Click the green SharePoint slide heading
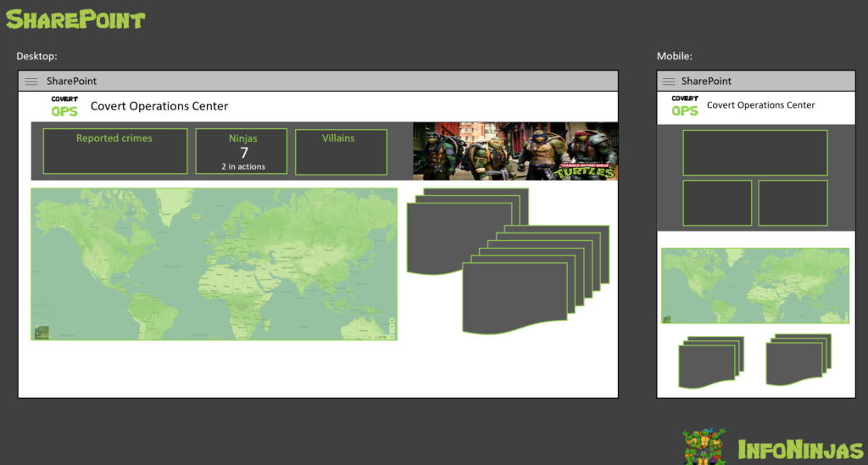Image resolution: width=868 pixels, height=465 pixels. tap(75, 20)
